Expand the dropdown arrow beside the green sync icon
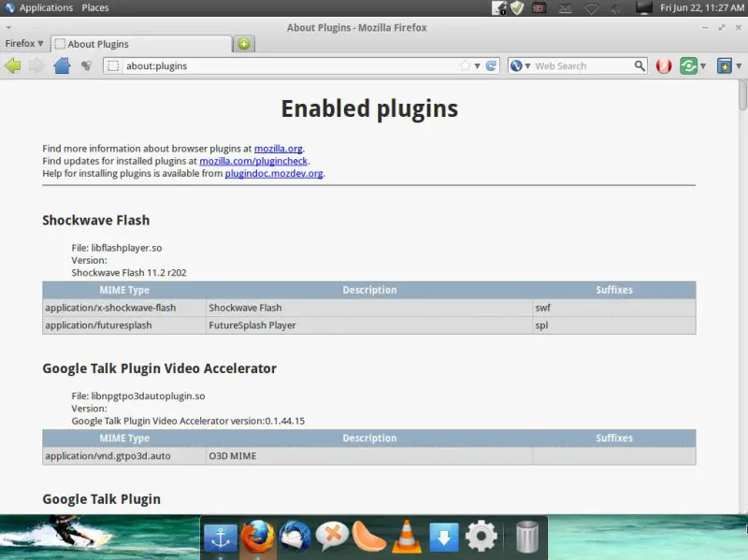The image size is (748, 560). point(703,66)
